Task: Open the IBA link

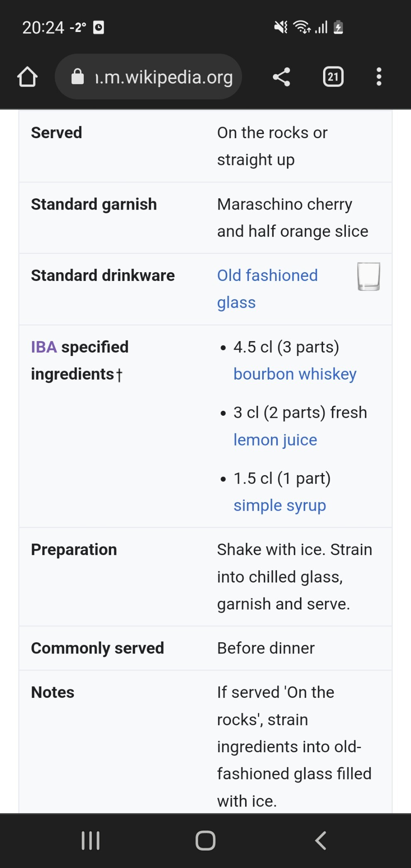Action: point(44,347)
